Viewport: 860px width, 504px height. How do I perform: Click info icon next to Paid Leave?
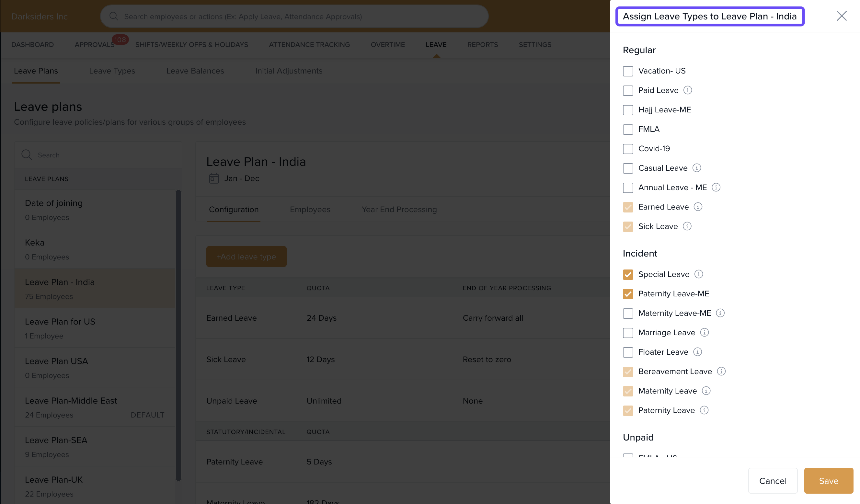[687, 90]
